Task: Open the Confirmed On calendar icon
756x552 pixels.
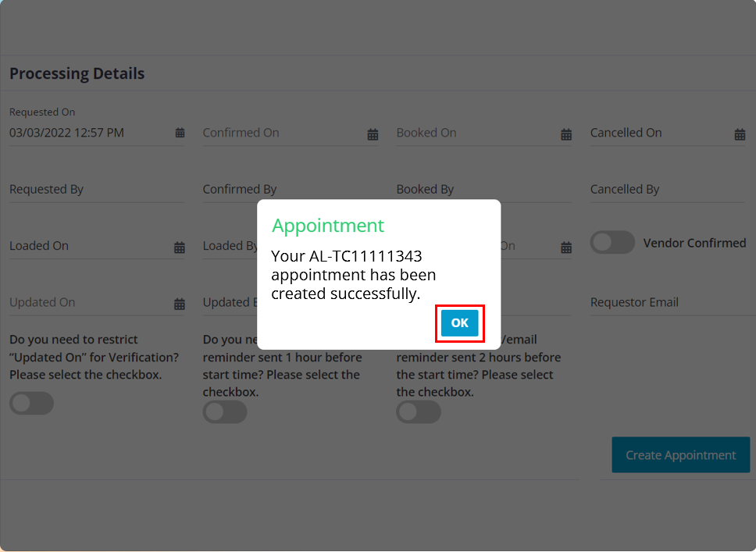Action: (373, 134)
